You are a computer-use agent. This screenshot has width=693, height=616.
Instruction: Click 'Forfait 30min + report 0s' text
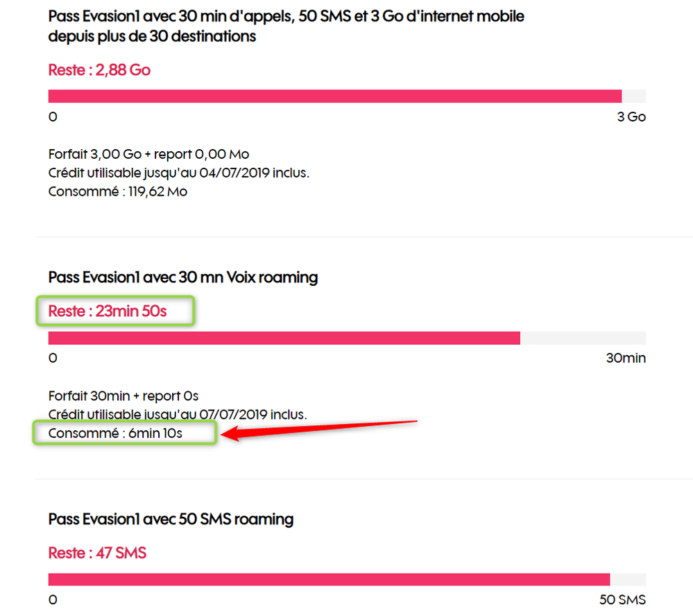[x=123, y=395]
